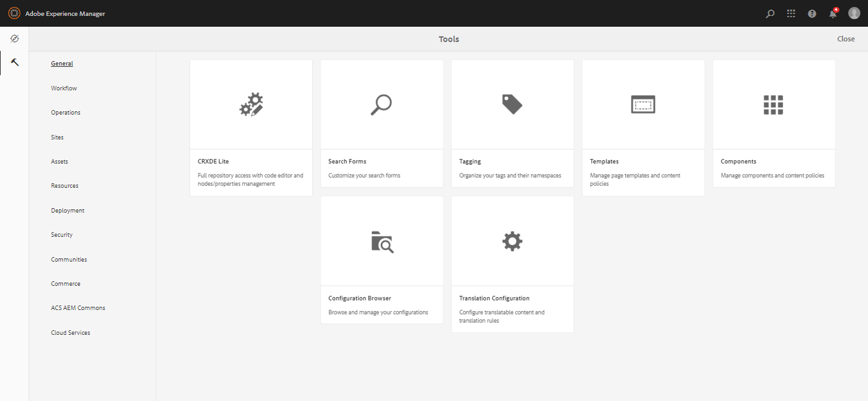Image resolution: width=868 pixels, height=401 pixels.
Task: Open the notifications bell icon
Action: pyautogui.click(x=833, y=13)
